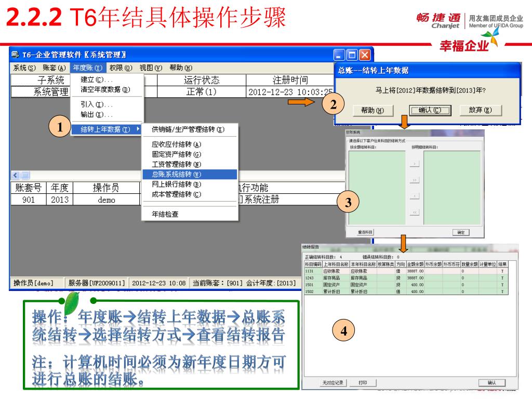
Task: Click the single left arrow move button
Action: click(x=415, y=196)
